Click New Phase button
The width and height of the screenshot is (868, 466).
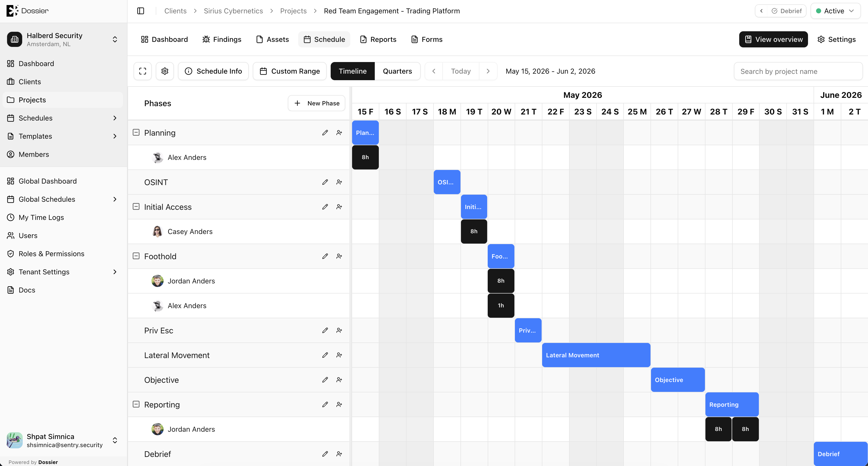[x=316, y=103]
